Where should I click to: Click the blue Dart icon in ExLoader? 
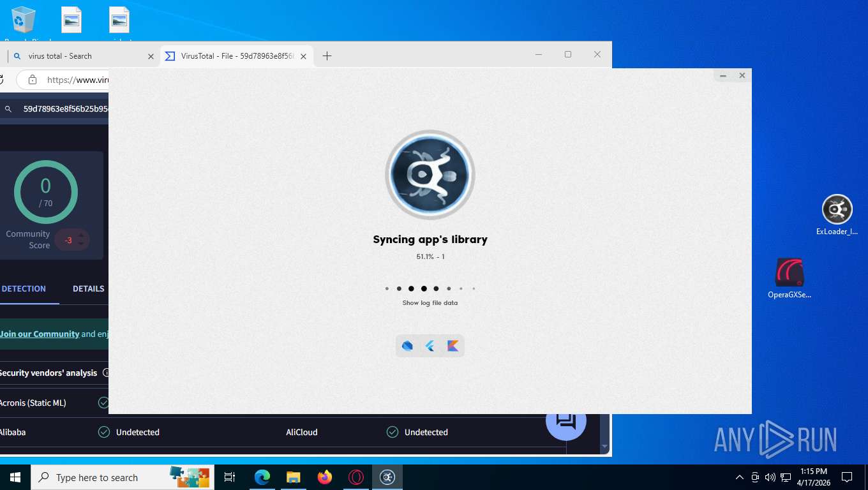point(407,346)
